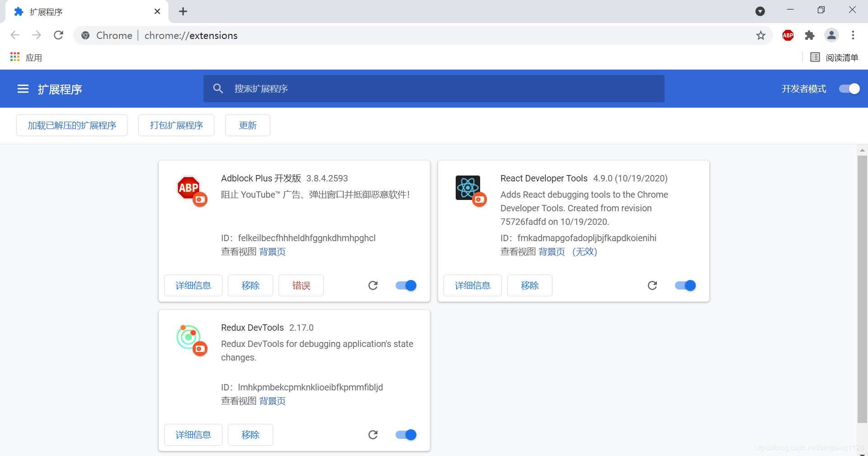The width and height of the screenshot is (868, 456).
Task: Click the 更新 button
Action: (x=248, y=125)
